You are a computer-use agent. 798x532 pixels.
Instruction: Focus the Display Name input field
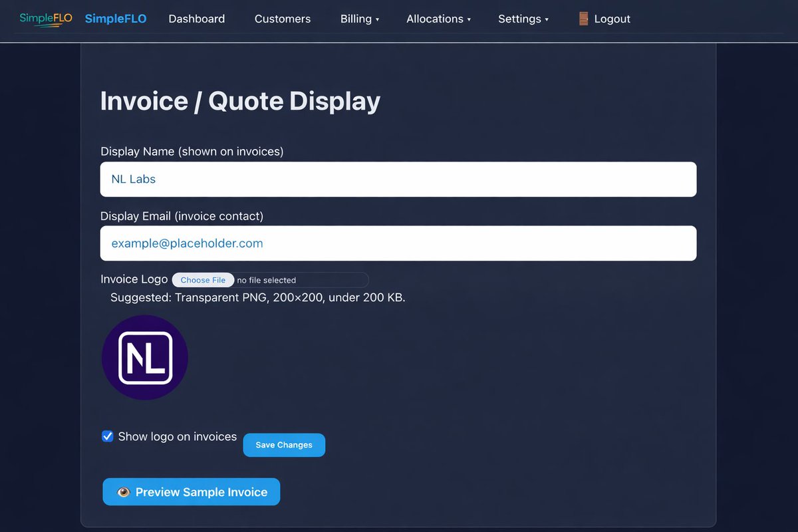pyautogui.click(x=398, y=180)
